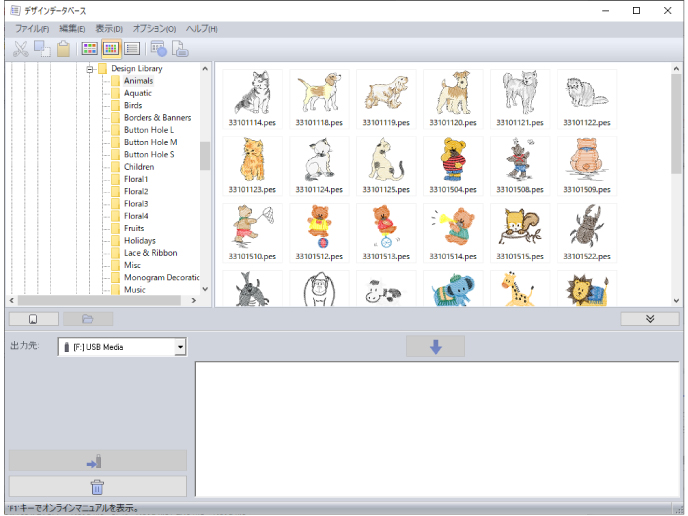Click the Paste clipboard icon
Screen dimensions: 688x516
63,49
